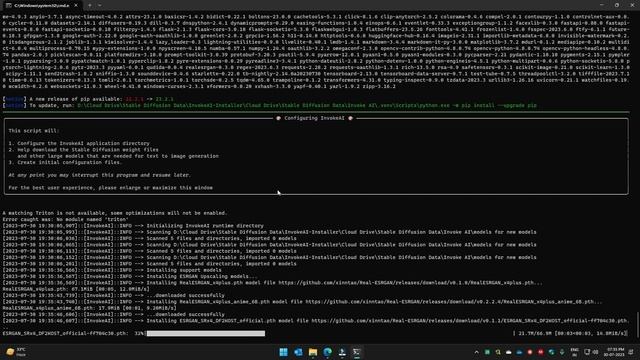This screenshot has width=640, height=360.
Task: Click 'A matching Triton is not available' line
Action: (x=115, y=213)
